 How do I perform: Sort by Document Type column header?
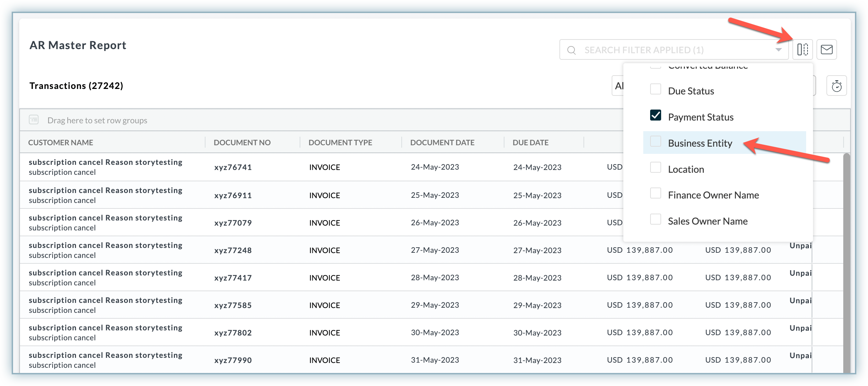coord(340,143)
